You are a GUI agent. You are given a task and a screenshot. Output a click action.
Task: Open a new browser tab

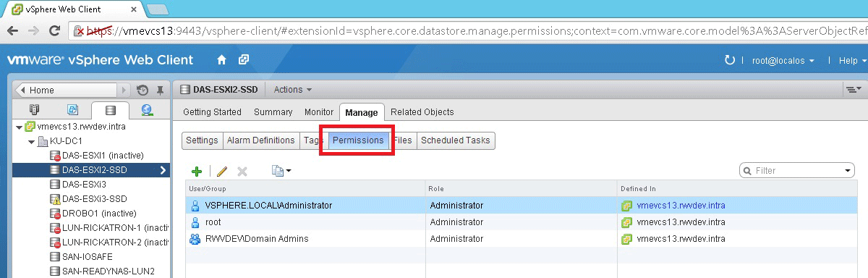(157, 9)
